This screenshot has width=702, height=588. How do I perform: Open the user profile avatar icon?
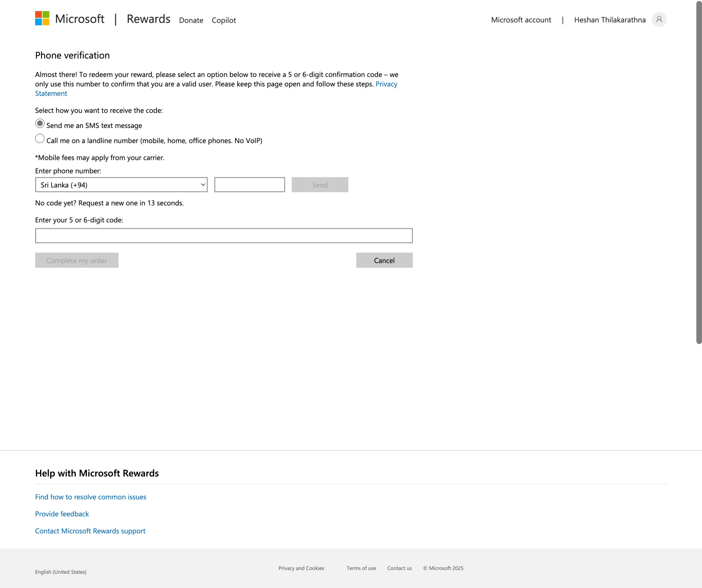(x=659, y=19)
